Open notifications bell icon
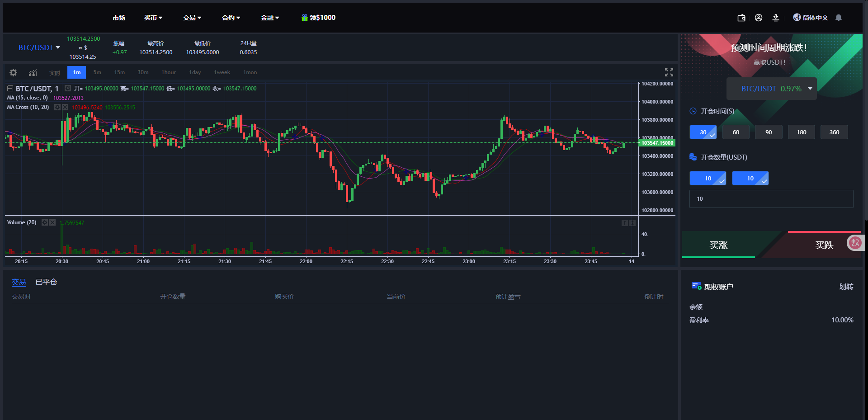Viewport: 868px width, 420px height. (839, 18)
